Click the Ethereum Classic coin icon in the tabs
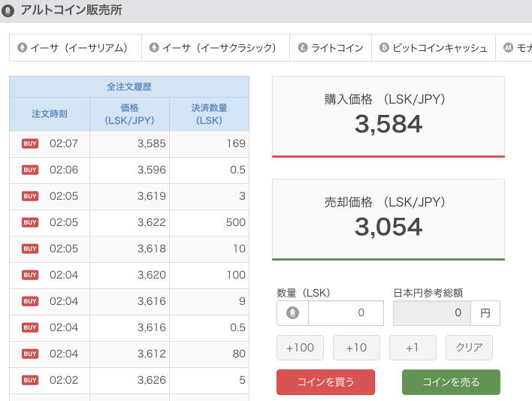 coord(154,47)
